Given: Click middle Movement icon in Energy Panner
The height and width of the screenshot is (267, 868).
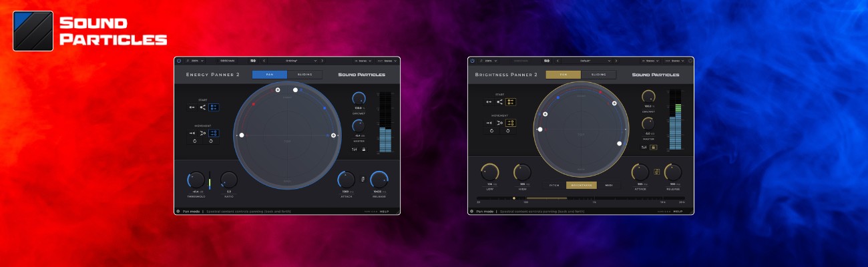Looking at the screenshot, I should pos(203,133).
